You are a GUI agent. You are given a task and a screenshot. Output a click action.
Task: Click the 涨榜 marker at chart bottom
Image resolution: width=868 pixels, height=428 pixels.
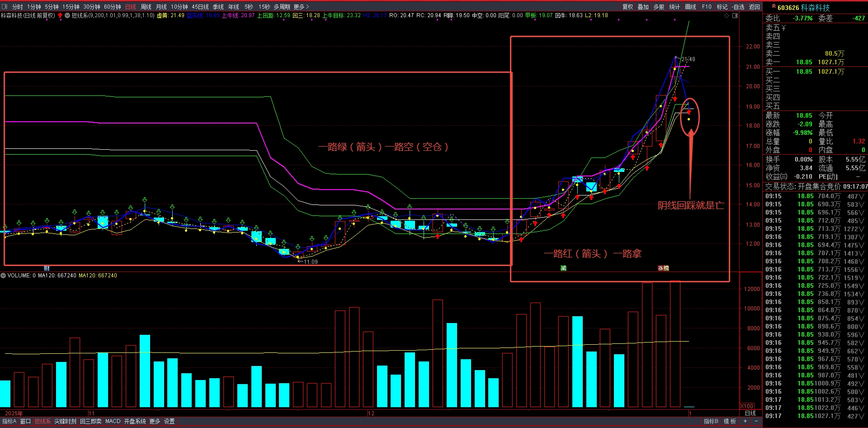663,268
